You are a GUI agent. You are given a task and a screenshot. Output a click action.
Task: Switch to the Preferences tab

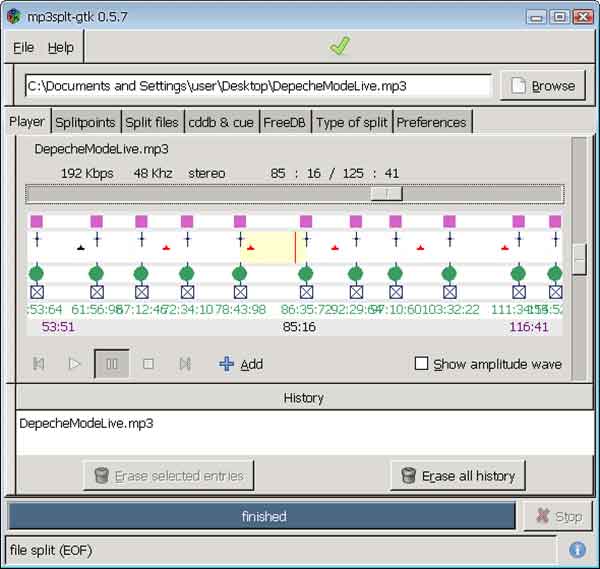431,122
